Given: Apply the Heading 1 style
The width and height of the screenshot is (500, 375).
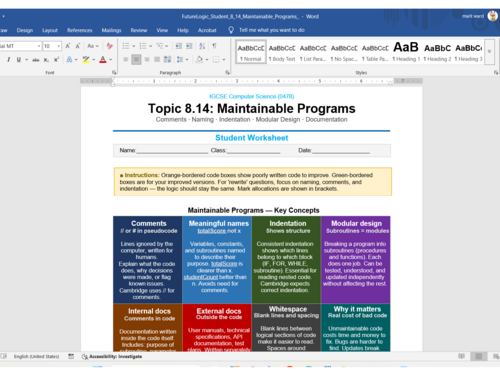Looking at the screenshot, I should tap(406, 52).
